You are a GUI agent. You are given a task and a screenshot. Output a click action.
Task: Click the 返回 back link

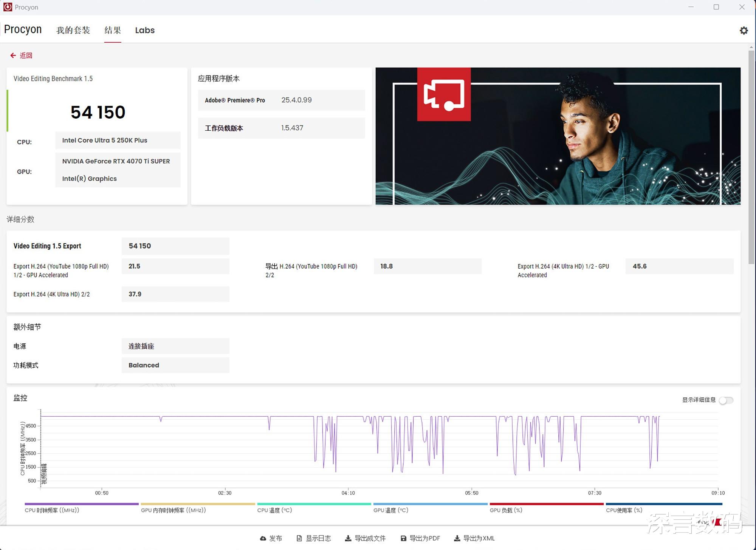tap(26, 56)
